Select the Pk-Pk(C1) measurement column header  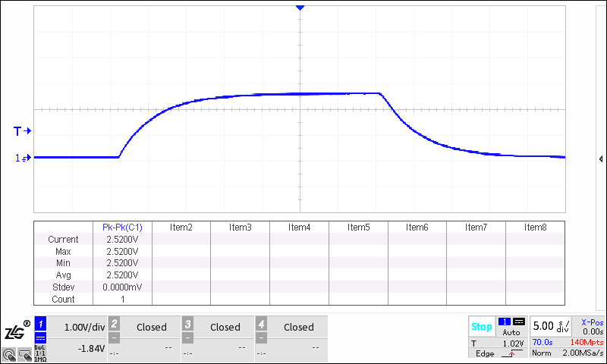(x=122, y=227)
